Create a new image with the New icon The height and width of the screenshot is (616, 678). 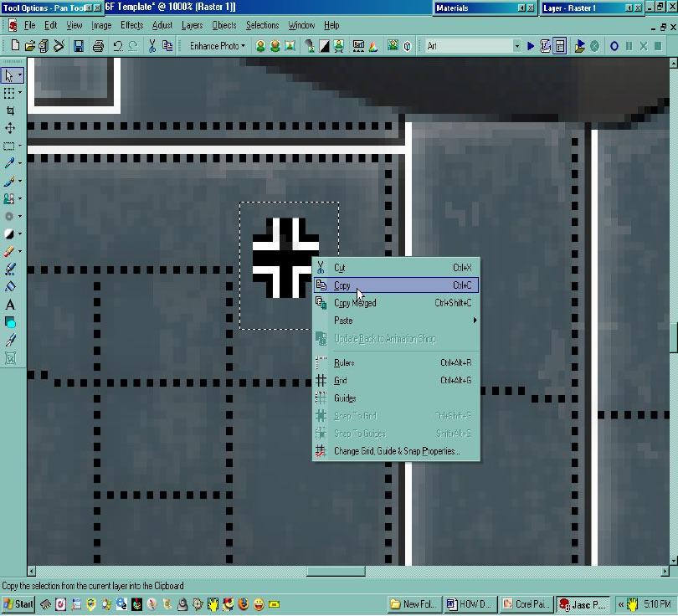(15, 46)
